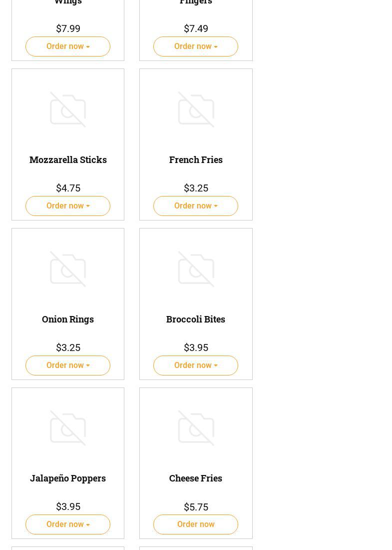Screen dimensions: 392x550
Task: Open Order now dropdown for Jalapeño Poppers
Action: pos(68,524)
